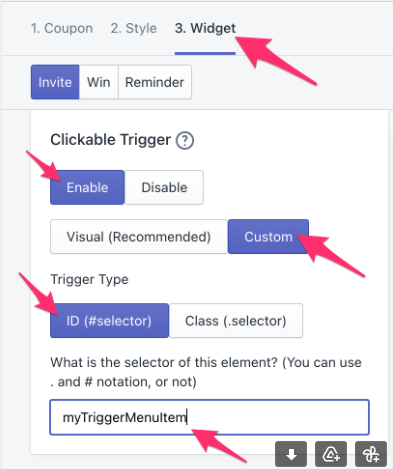Switch to the 2. Style tab
393x469 pixels.
click(x=134, y=28)
